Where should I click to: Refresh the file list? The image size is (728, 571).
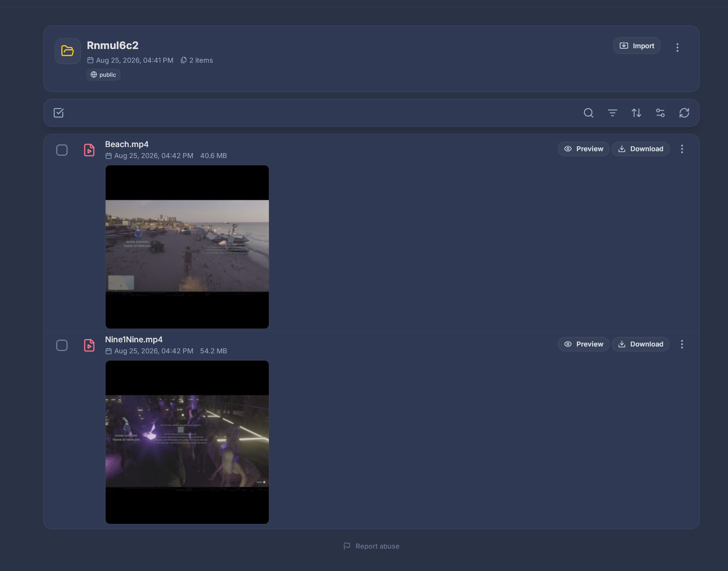(684, 113)
